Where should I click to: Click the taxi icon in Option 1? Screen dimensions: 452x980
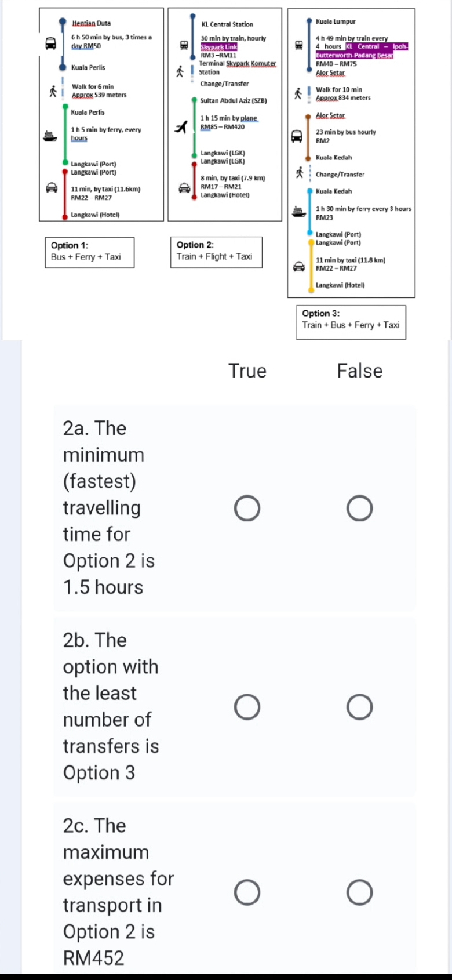pyautogui.click(x=52, y=188)
